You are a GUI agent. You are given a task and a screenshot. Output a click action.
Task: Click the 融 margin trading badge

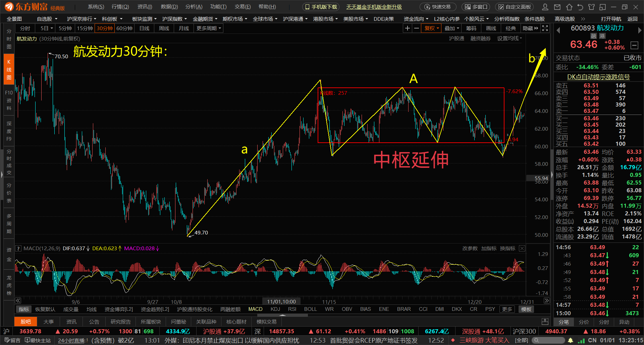pyautogui.click(x=594, y=36)
